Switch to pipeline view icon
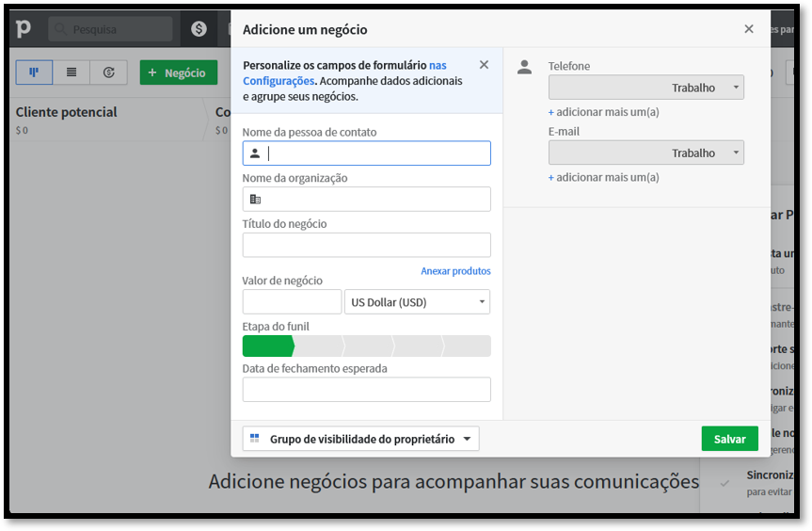 click(x=34, y=72)
